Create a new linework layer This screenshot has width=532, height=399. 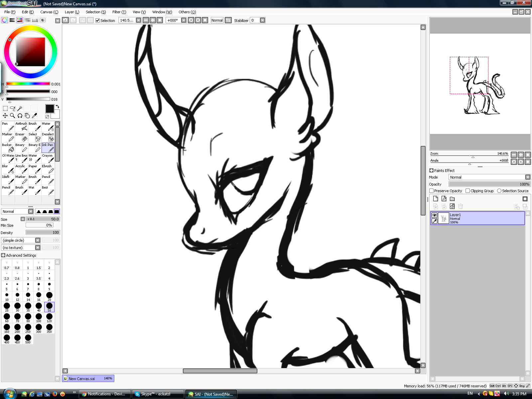(444, 199)
